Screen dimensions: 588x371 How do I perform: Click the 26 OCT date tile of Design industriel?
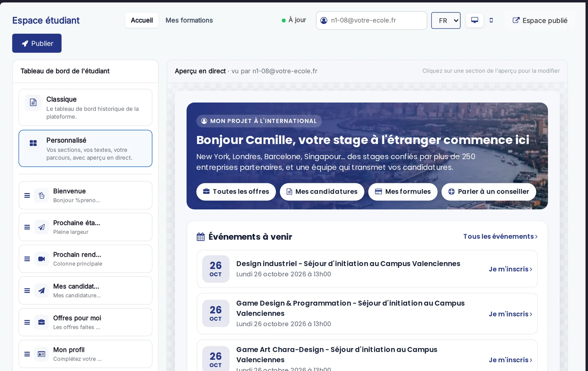click(x=216, y=269)
